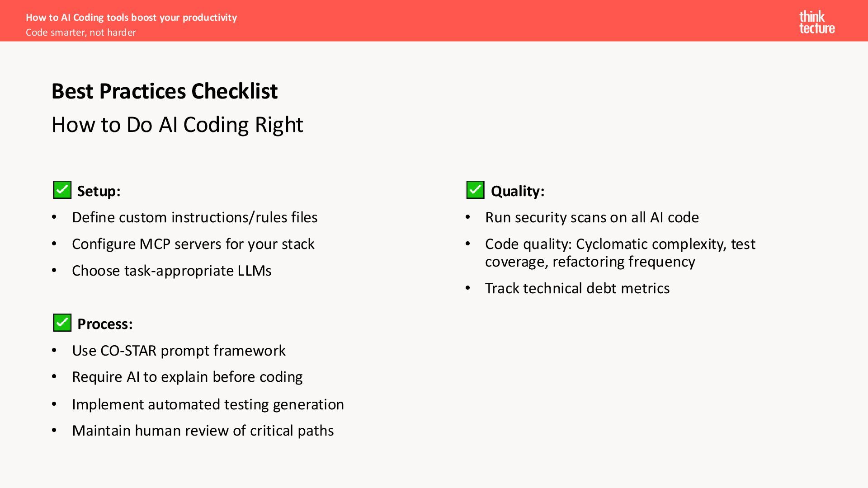Click the 'Best Practices Checklist' heading

(164, 91)
